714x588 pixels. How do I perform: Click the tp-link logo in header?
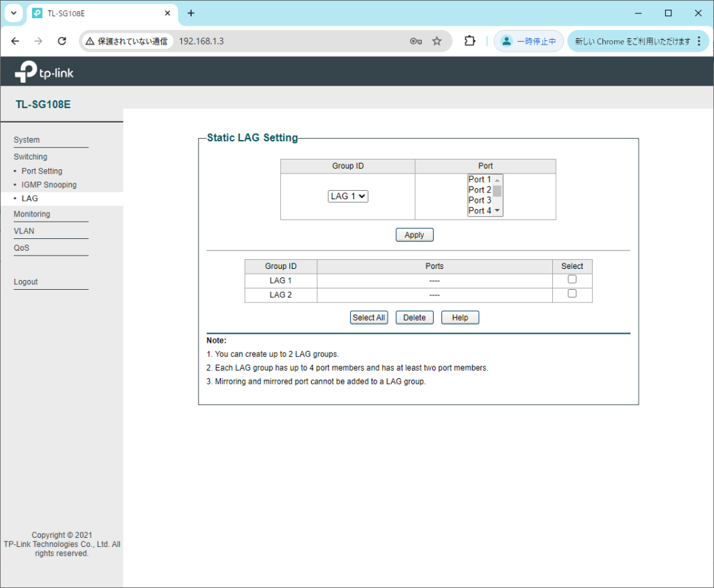point(44,72)
